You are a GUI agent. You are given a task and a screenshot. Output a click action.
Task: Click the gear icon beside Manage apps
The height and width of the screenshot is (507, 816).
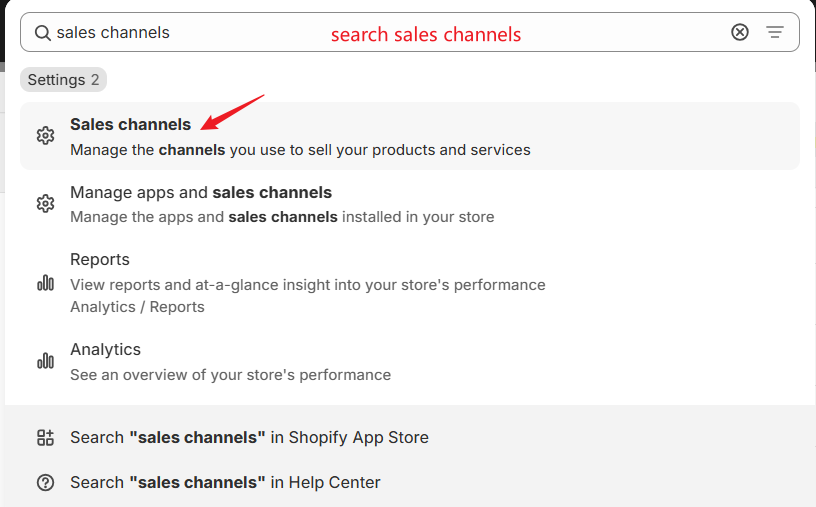pyautogui.click(x=45, y=204)
